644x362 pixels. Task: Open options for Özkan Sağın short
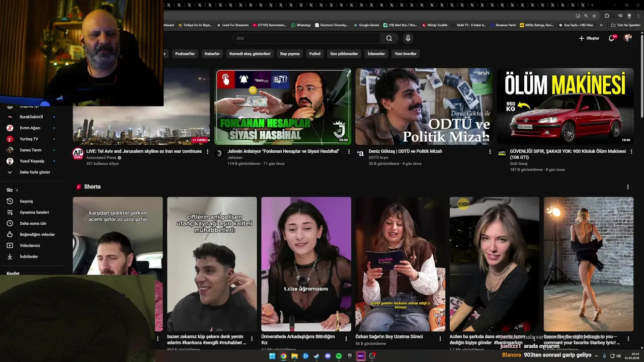pyautogui.click(x=440, y=338)
